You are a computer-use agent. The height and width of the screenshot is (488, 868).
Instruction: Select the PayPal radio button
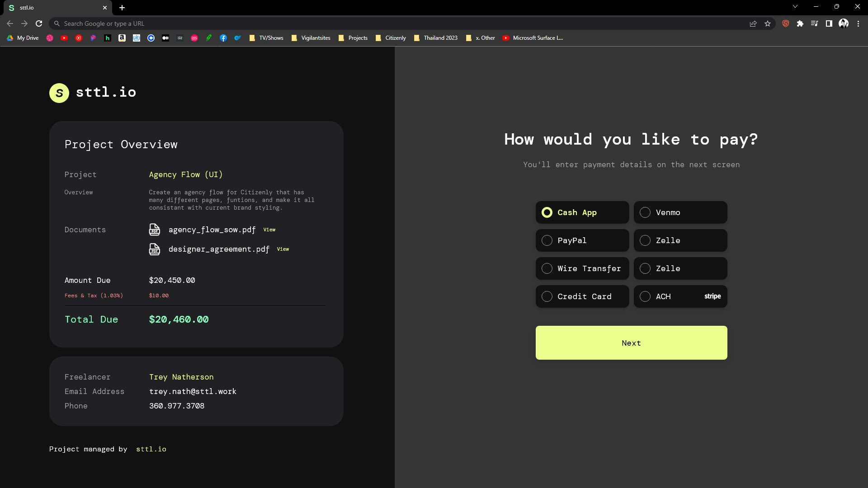tap(547, 240)
